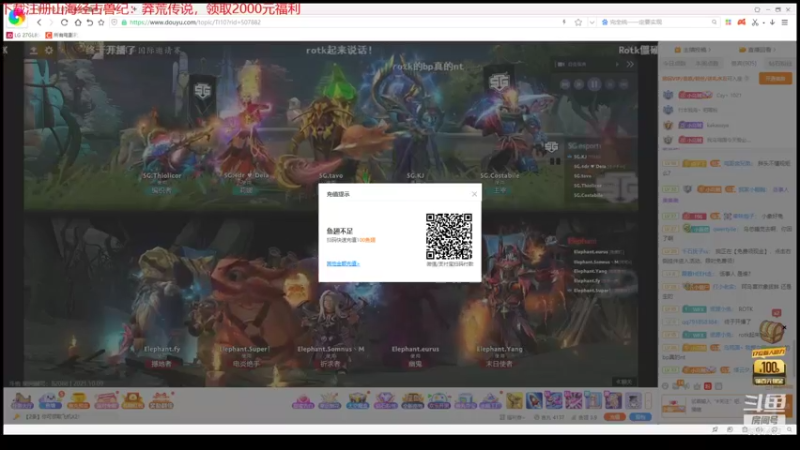The image size is (800, 450).
Task: Click the search magnifier icon
Action: tap(714, 22)
